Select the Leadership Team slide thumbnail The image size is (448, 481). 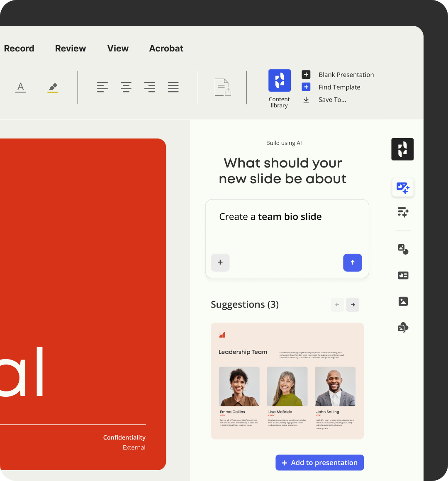point(287,381)
